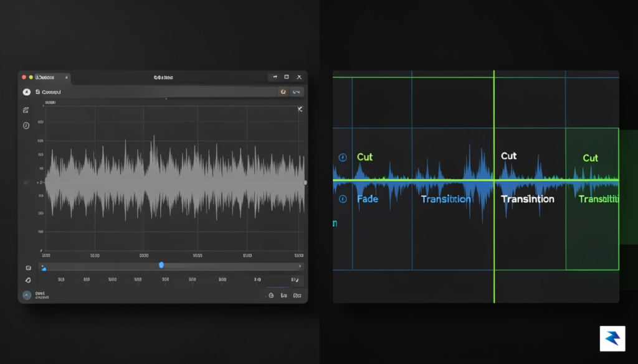Click the green Cut label next to circle icon

(x=364, y=157)
